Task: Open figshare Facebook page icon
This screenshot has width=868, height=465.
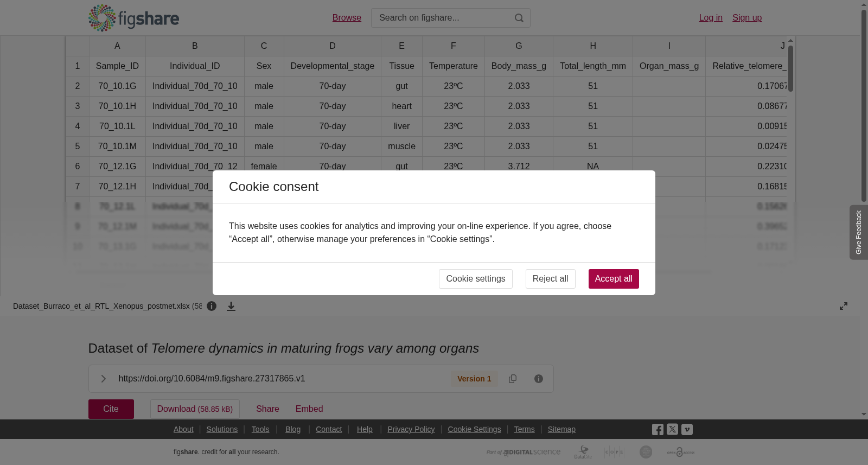Action: pos(658,430)
